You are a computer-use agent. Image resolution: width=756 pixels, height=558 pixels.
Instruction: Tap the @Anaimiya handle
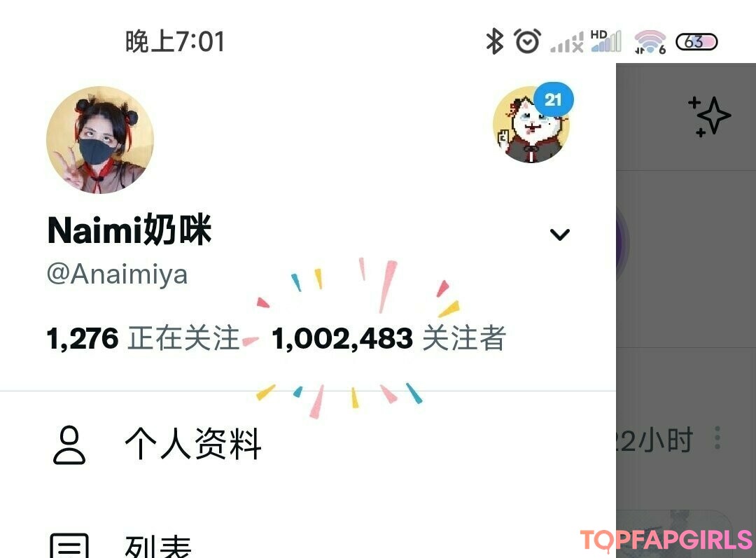117,274
